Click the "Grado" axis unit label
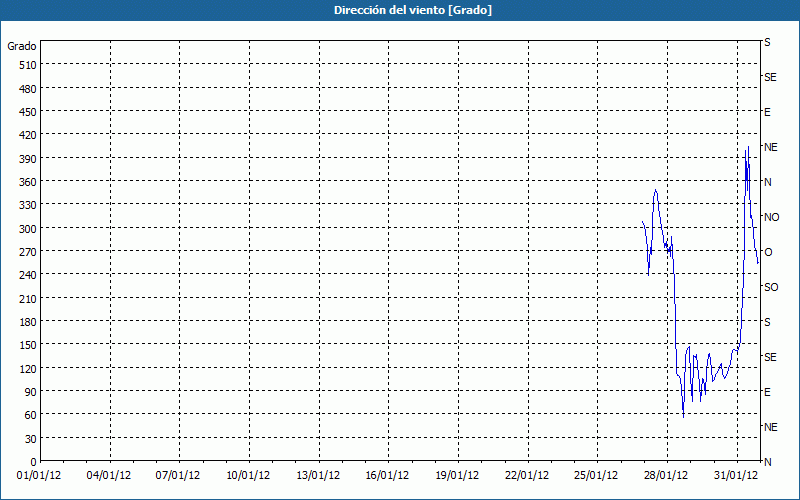Screen dimensions: 800x500 [x=22, y=46]
